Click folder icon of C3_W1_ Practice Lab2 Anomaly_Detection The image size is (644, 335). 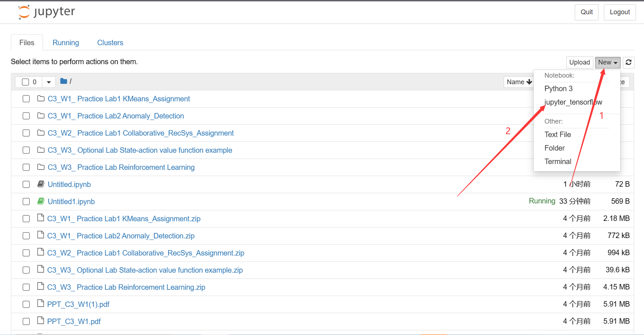tap(41, 116)
